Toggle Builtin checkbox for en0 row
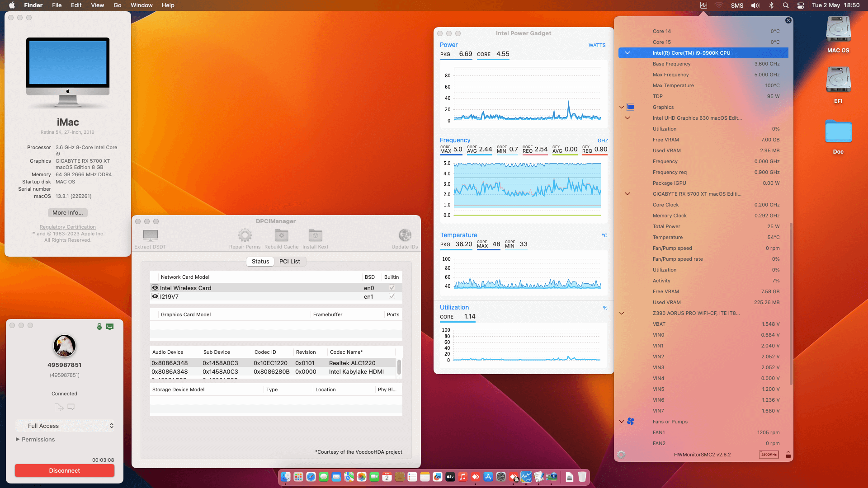The height and width of the screenshot is (488, 868). pos(392,288)
